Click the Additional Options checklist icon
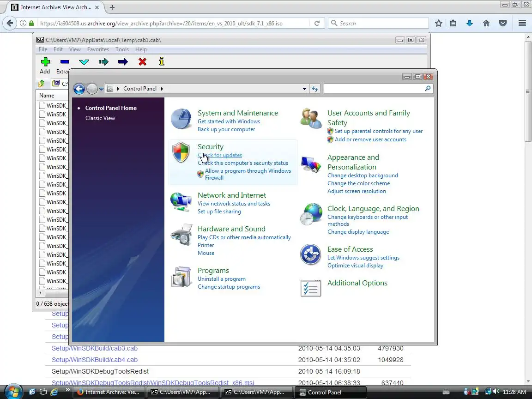 click(311, 288)
